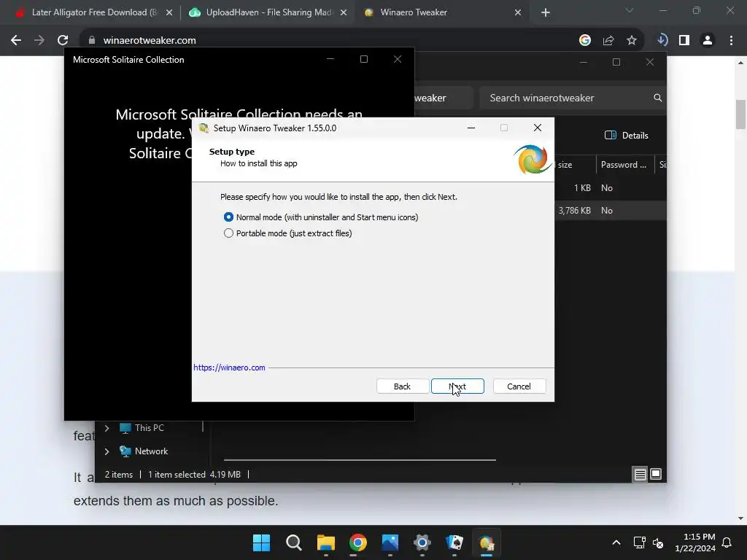This screenshot has height=560, width=747.
Task: Click Explorer horizontal scrollbar
Action: click(360, 460)
